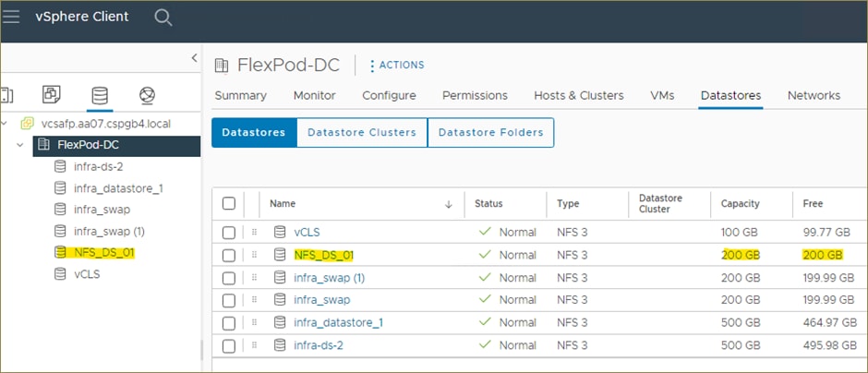Image resolution: width=868 pixels, height=373 pixels.
Task: Open the ACTIONS dropdown menu
Action: click(397, 66)
